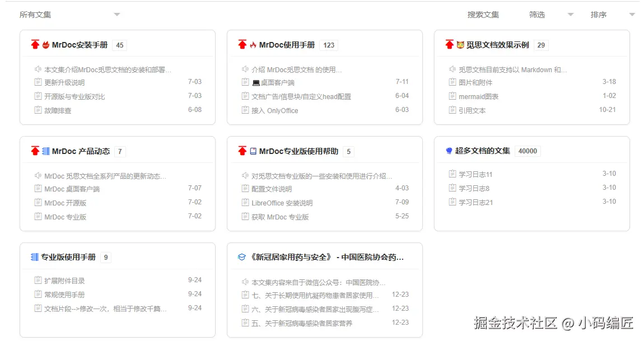Click the 9 badge beside 专业版使用手册

tap(105, 258)
